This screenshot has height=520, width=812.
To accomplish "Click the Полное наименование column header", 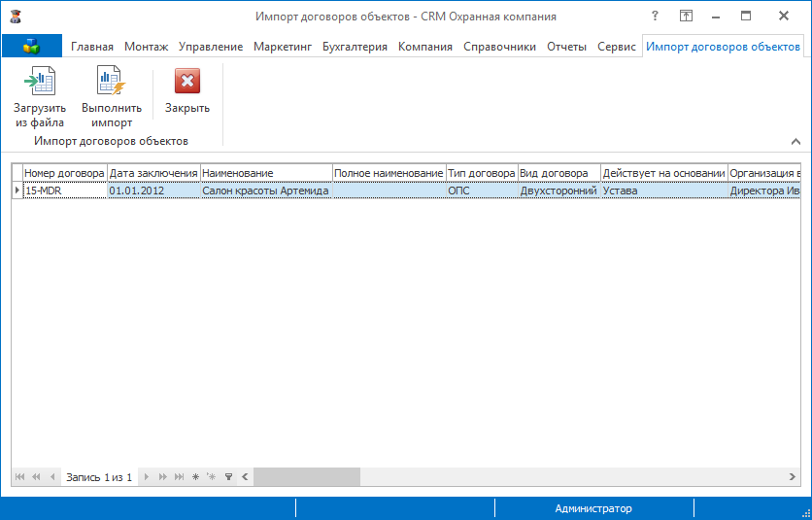I will (389, 173).
